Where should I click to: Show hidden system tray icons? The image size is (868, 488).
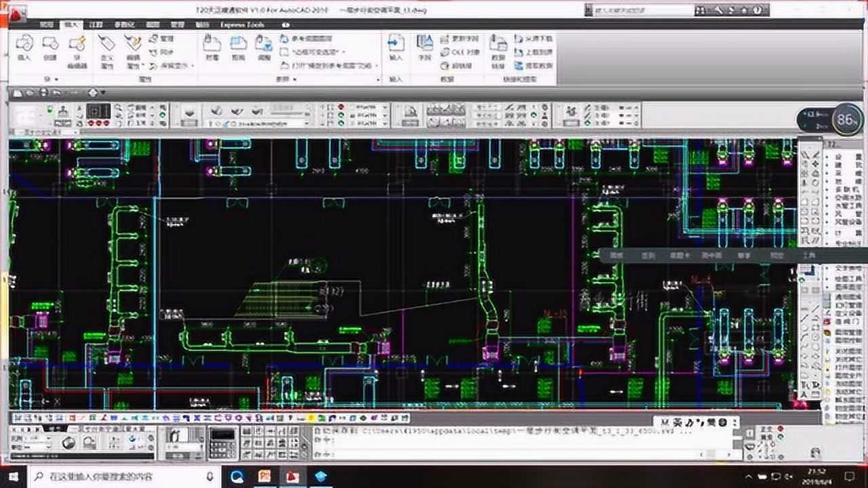(x=749, y=476)
